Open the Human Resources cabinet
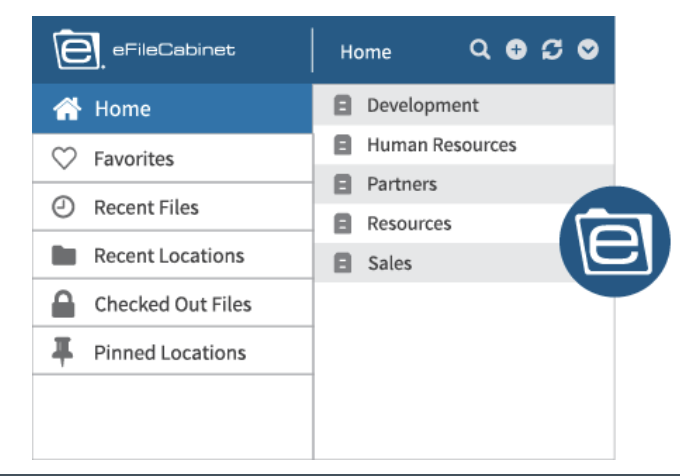Screen dimensions: 680x476 pos(441,145)
